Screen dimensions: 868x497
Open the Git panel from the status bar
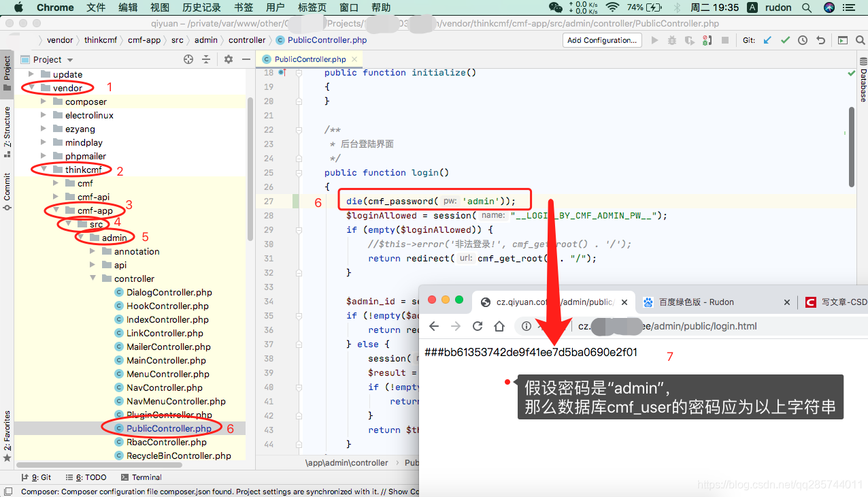pyautogui.click(x=36, y=477)
